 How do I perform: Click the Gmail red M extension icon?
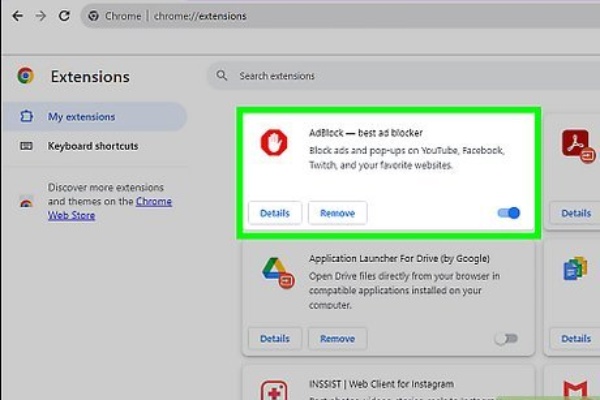pos(576,390)
